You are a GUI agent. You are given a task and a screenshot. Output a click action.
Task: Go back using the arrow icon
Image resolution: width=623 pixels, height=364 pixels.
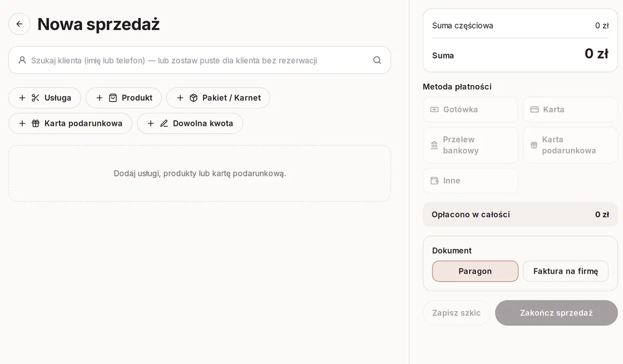tap(19, 24)
